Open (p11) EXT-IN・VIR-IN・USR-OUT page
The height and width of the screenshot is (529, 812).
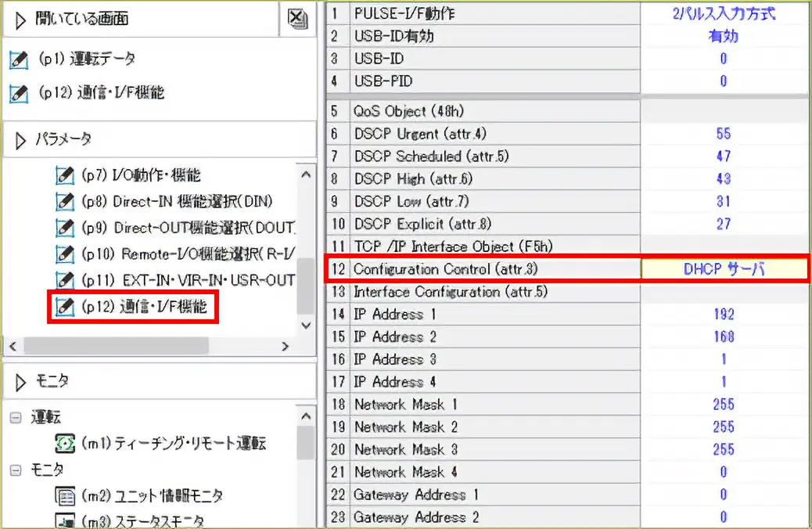pyautogui.click(x=189, y=280)
